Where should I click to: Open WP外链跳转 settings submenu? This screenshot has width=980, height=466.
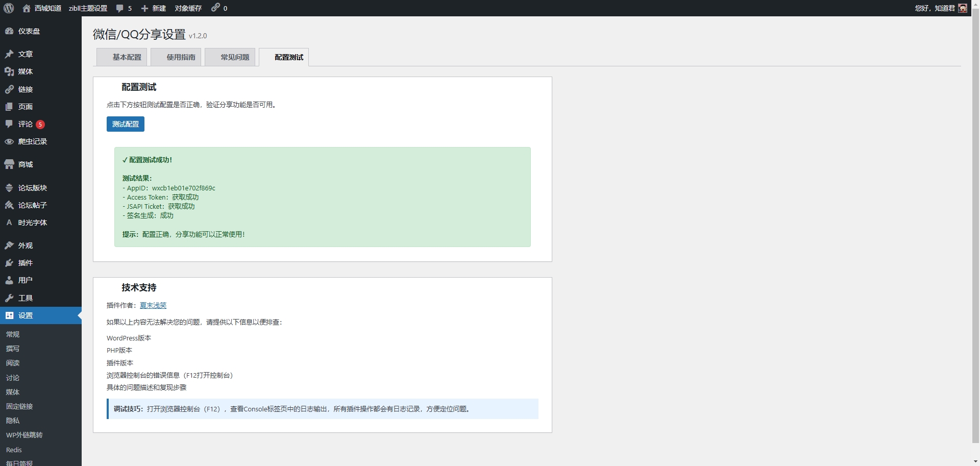click(x=24, y=435)
